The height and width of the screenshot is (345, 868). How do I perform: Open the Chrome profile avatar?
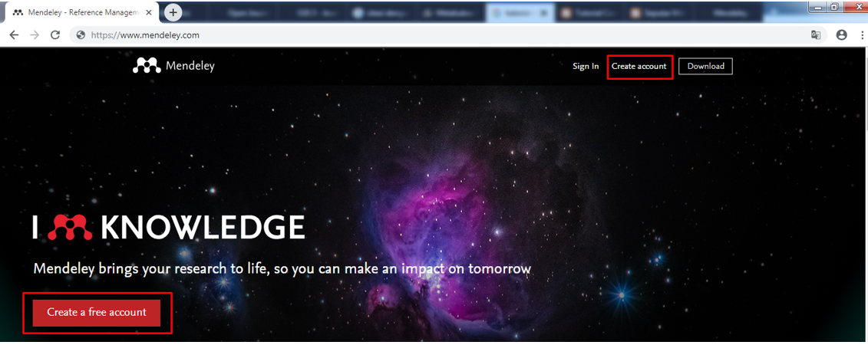pos(841,34)
